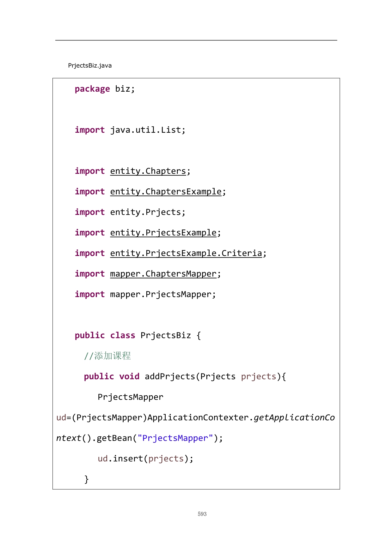Open the underlined entity.Chapters import

pos(148,171)
